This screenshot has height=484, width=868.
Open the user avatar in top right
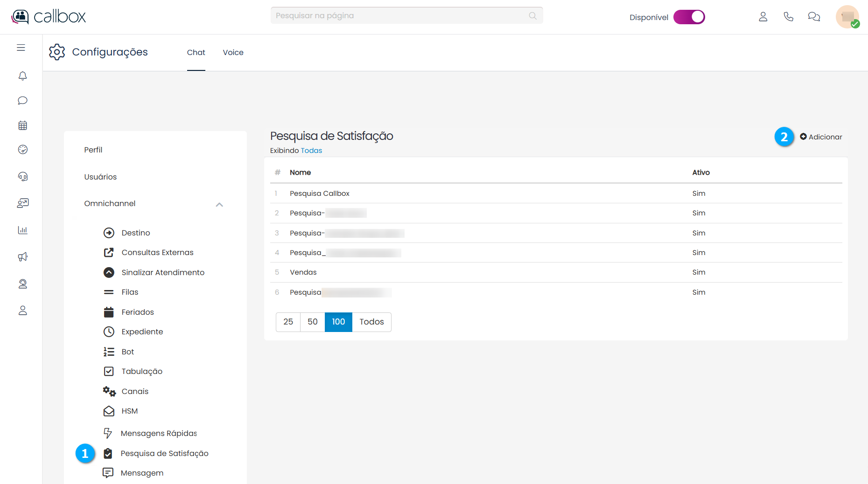[847, 17]
